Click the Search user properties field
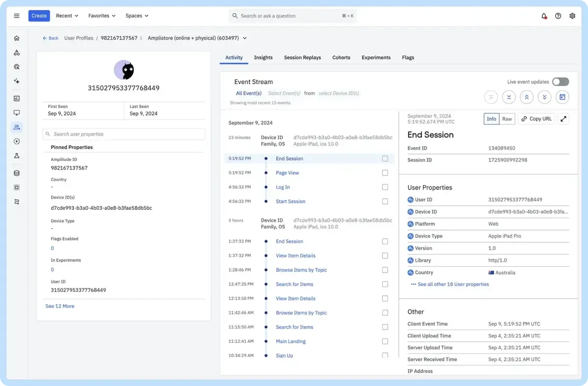 (123, 134)
